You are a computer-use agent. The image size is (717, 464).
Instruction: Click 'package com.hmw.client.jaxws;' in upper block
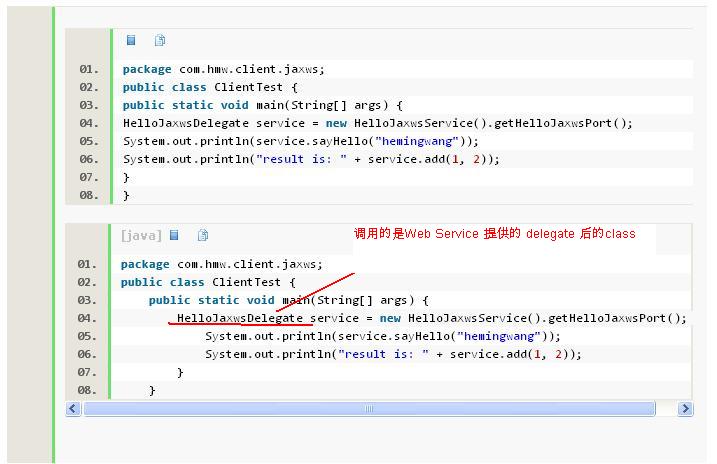pos(224,69)
